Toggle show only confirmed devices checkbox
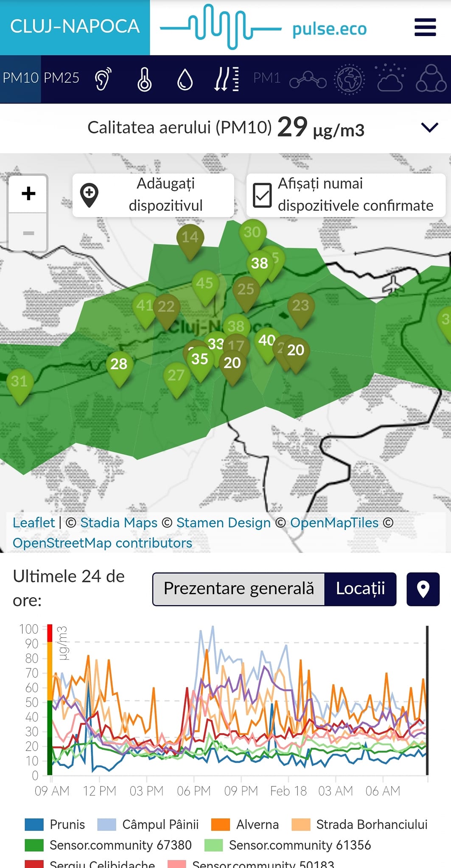This screenshot has width=451, height=868. [x=262, y=195]
